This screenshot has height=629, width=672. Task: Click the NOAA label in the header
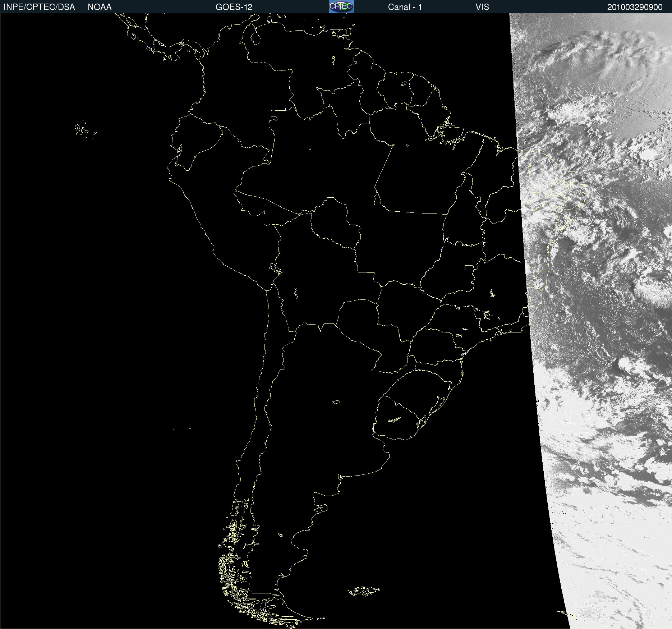tap(100, 7)
